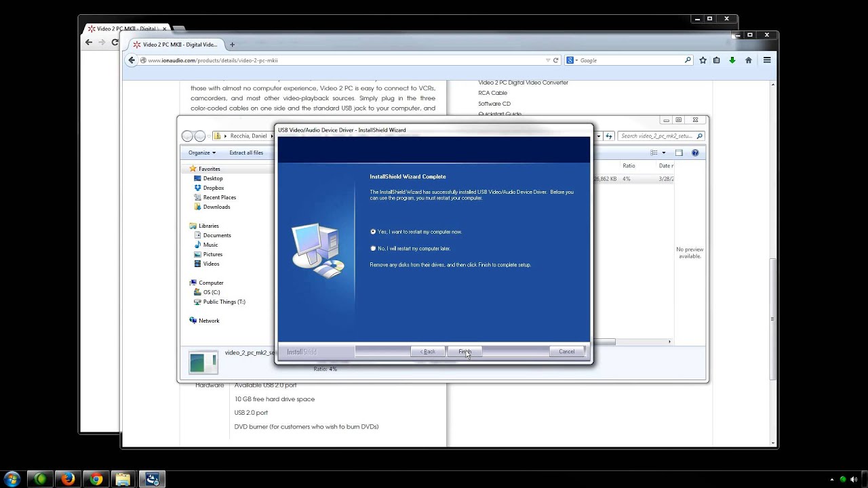Image resolution: width=868 pixels, height=488 pixels.
Task: Click Chrome icon in taskbar
Action: pos(96,479)
